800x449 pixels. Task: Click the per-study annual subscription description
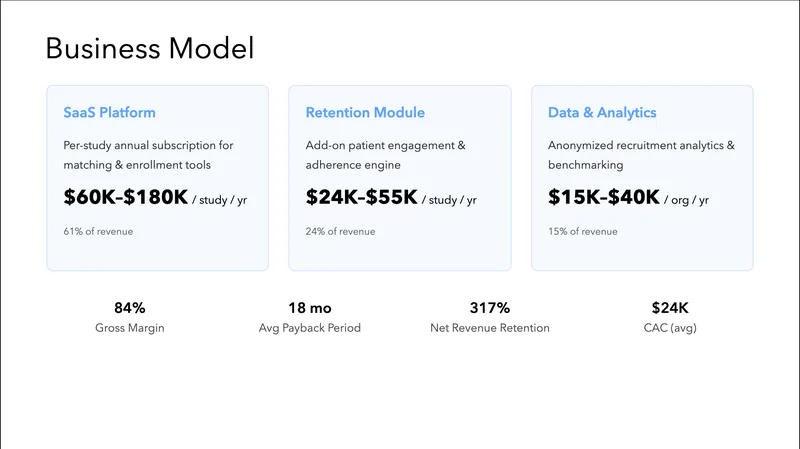148,155
